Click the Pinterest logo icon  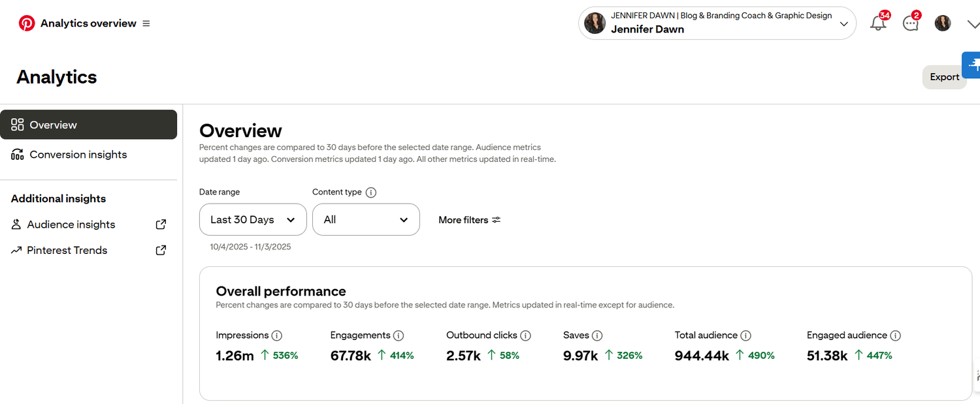[x=27, y=23]
